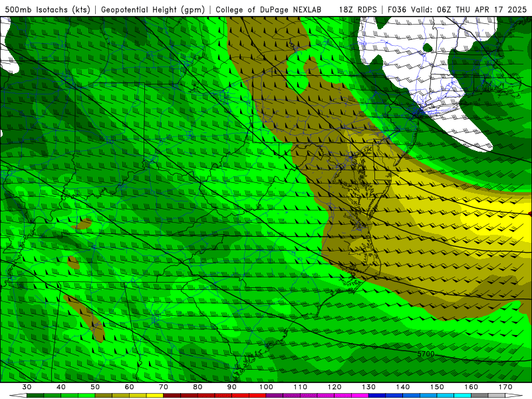This screenshot has width=532, height=399.
Task: Click the bright yellow swatch left of 70
Action: tap(155, 396)
